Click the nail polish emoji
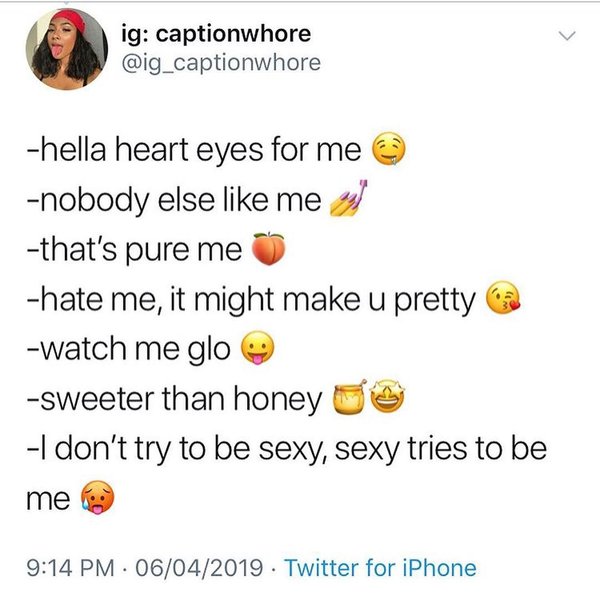 pos(346,201)
